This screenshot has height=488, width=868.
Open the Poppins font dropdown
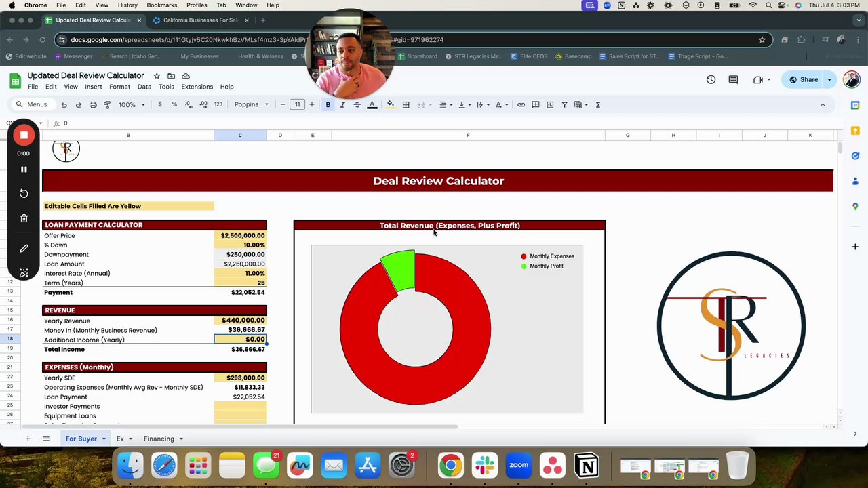click(251, 104)
